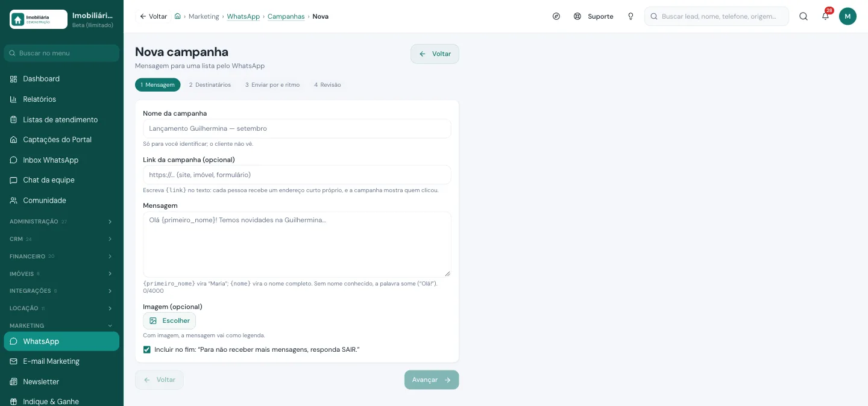Select step 3 Enviar por e ritmo tab

272,85
